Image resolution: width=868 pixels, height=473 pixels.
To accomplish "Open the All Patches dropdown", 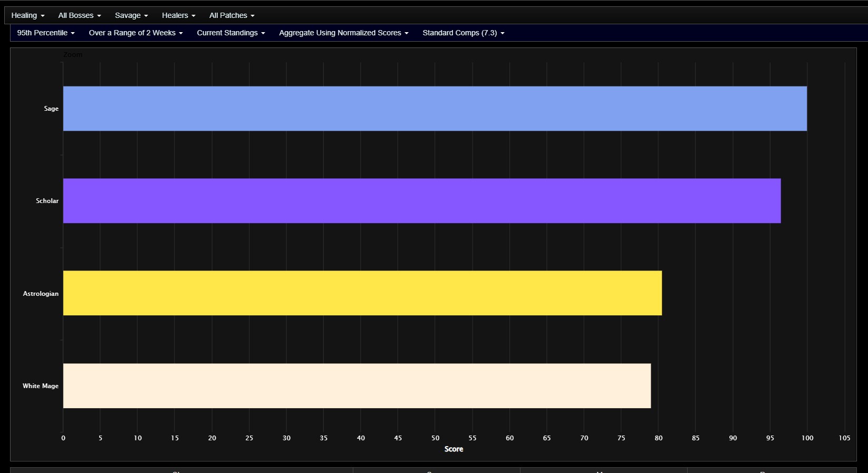I will pyautogui.click(x=232, y=15).
